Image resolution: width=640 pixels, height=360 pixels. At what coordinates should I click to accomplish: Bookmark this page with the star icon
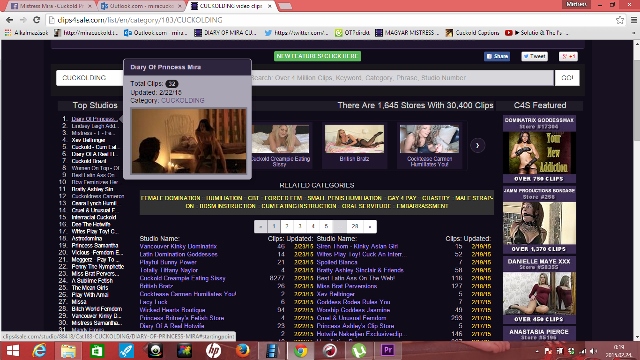[620, 20]
